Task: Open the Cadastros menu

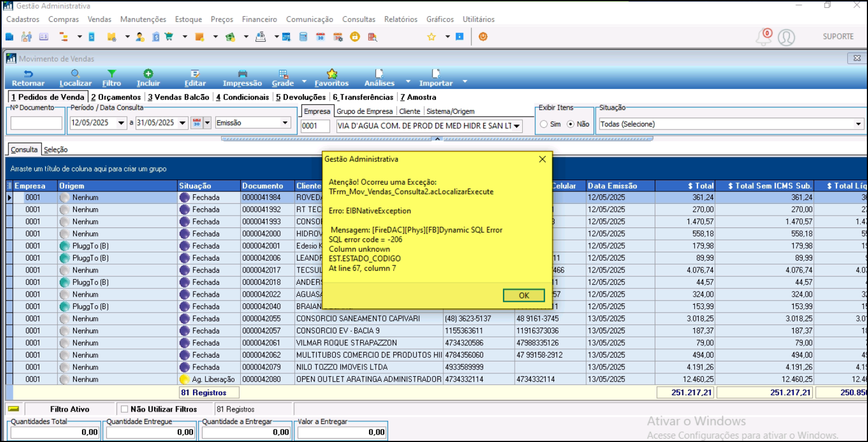Action: pyautogui.click(x=23, y=19)
